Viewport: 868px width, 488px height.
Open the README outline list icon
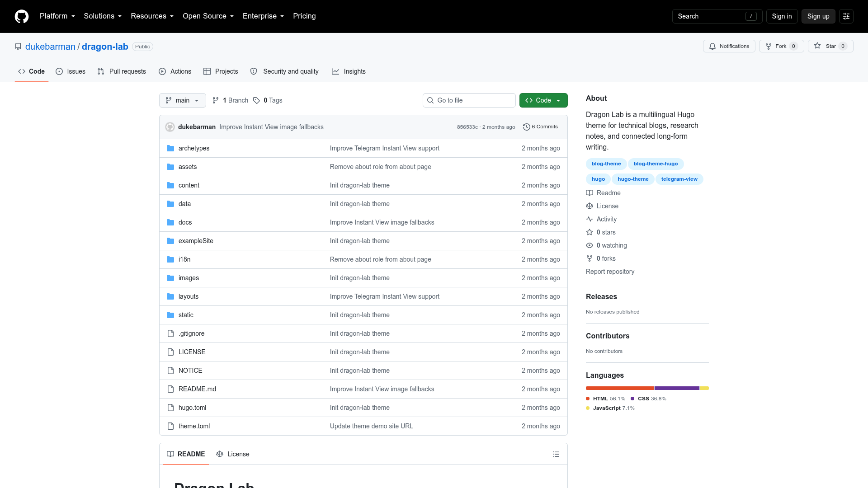pyautogui.click(x=556, y=454)
